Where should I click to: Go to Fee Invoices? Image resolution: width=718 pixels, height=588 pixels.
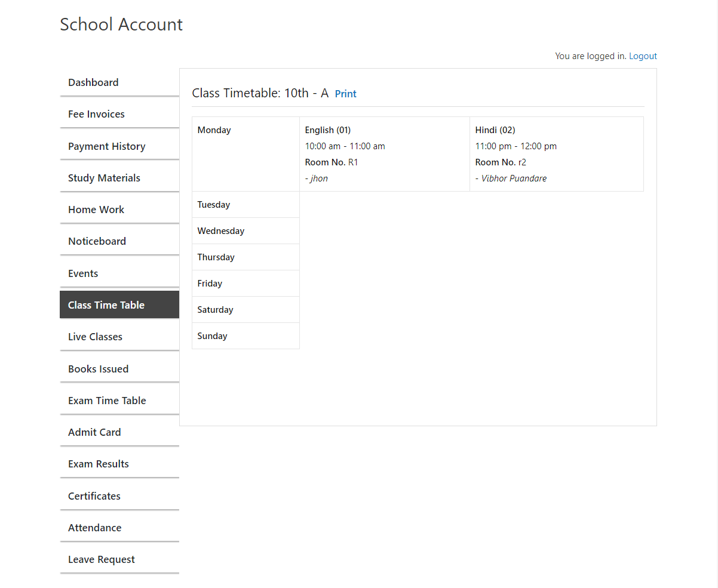(96, 114)
